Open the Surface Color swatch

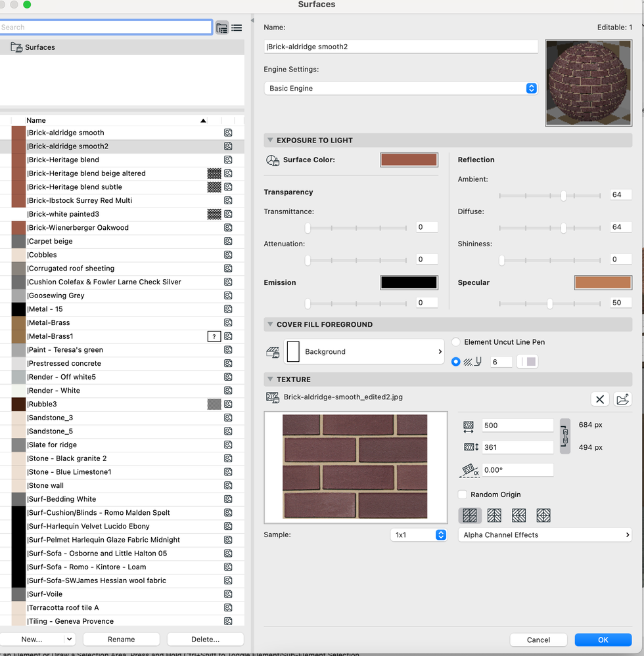[x=409, y=160]
